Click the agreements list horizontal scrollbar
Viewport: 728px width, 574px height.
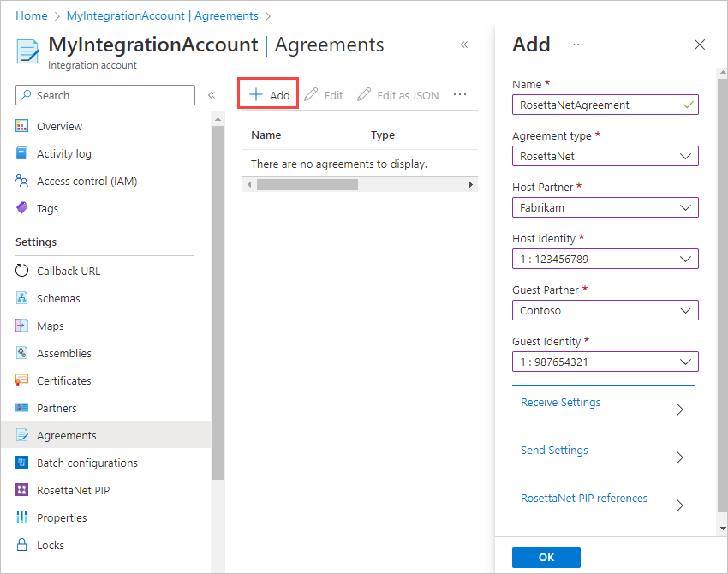[x=307, y=185]
